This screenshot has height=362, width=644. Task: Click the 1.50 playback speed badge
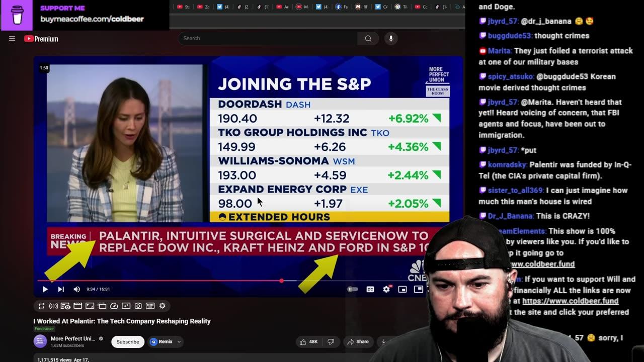click(44, 68)
